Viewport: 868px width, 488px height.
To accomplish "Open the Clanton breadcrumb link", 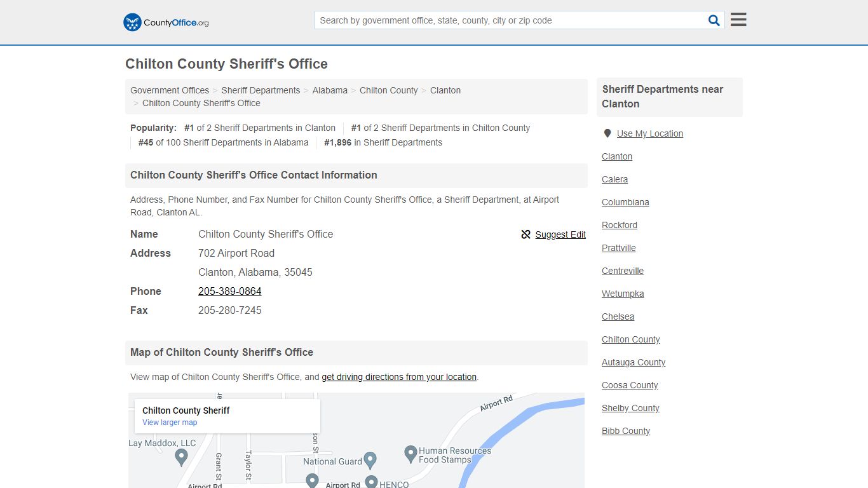I will tap(445, 90).
